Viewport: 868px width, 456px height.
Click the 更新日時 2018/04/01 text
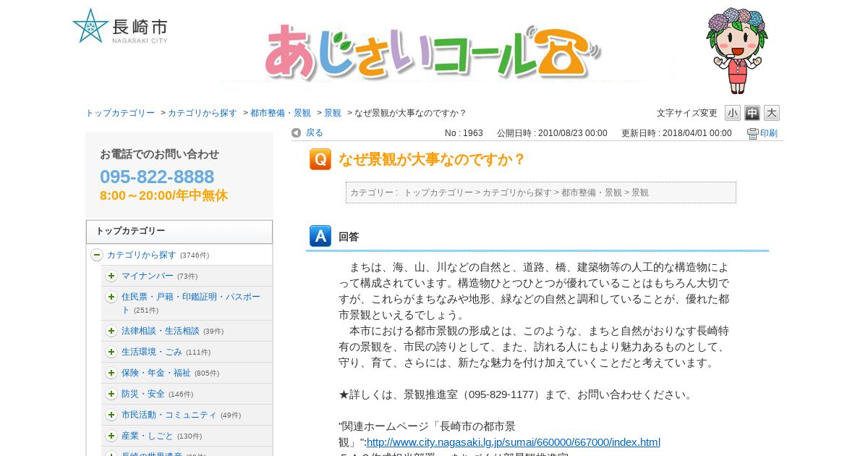click(x=676, y=134)
